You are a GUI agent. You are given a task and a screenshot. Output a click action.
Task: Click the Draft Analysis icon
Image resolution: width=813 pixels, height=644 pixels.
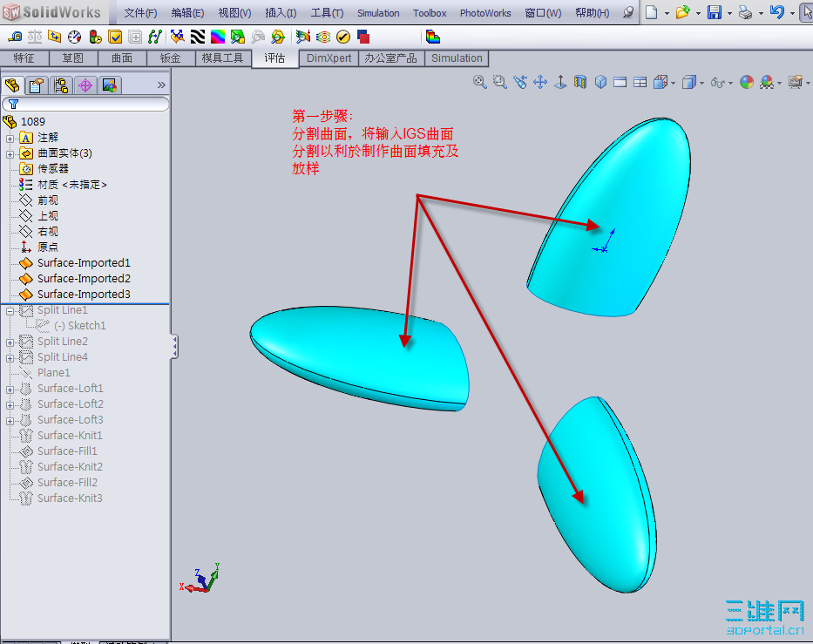pyautogui.click(x=238, y=37)
